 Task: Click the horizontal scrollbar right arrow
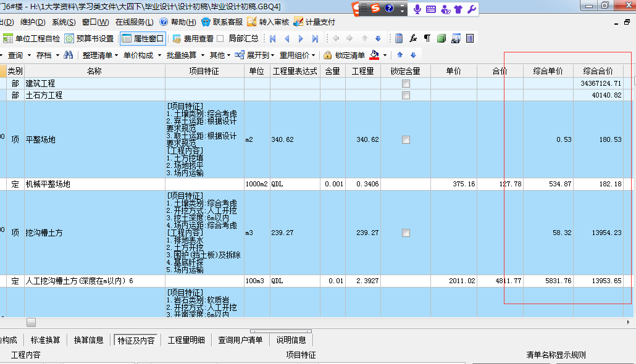629,322
